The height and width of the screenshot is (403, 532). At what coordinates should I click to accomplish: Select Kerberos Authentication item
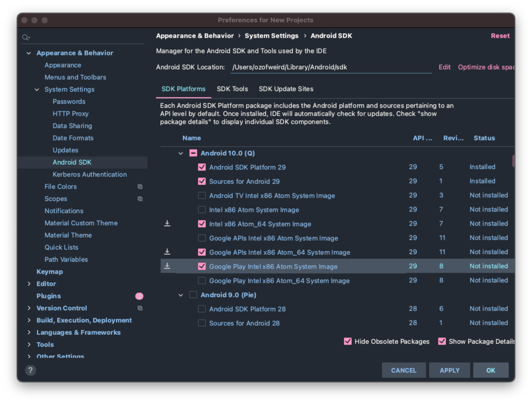click(x=90, y=174)
